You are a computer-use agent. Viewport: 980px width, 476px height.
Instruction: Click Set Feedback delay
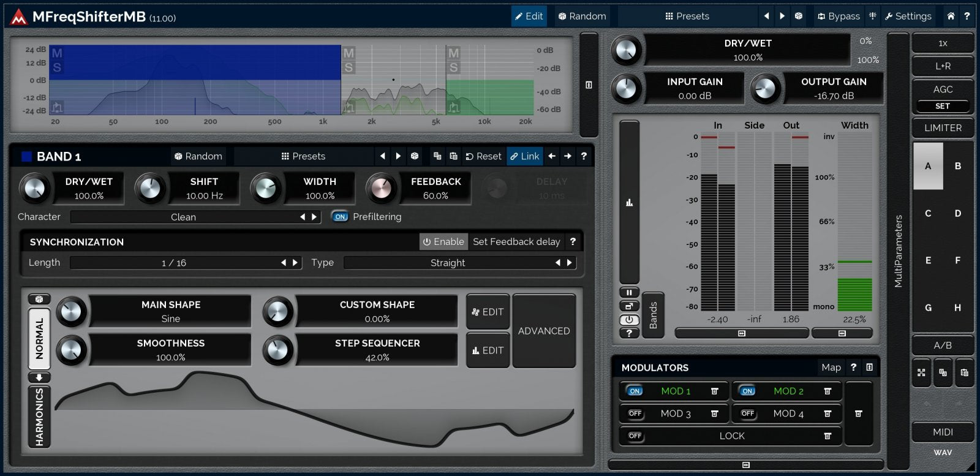(x=516, y=241)
